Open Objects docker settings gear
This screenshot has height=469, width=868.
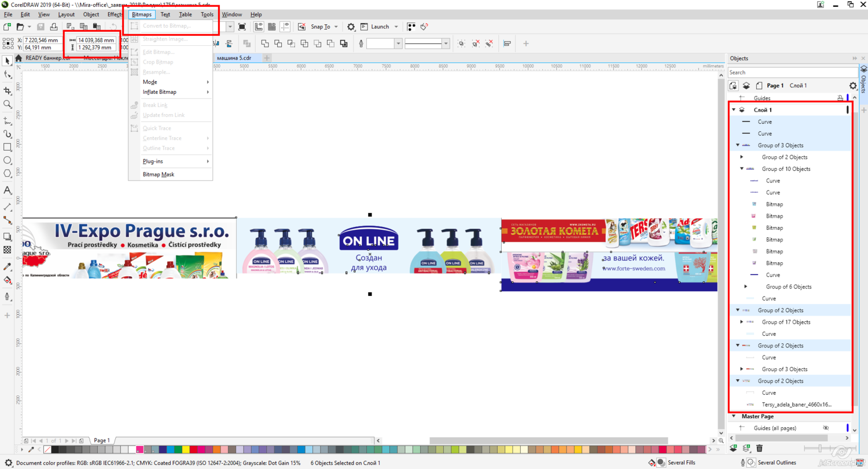(852, 86)
